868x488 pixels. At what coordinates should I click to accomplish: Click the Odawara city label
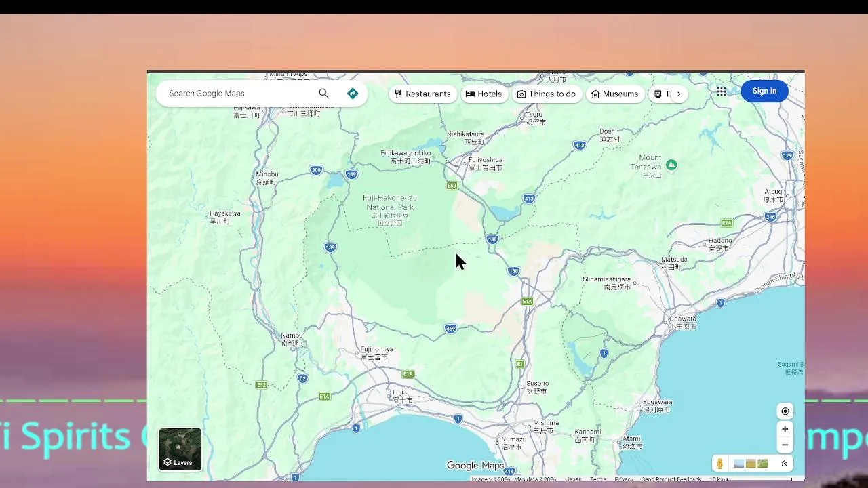pos(683,322)
